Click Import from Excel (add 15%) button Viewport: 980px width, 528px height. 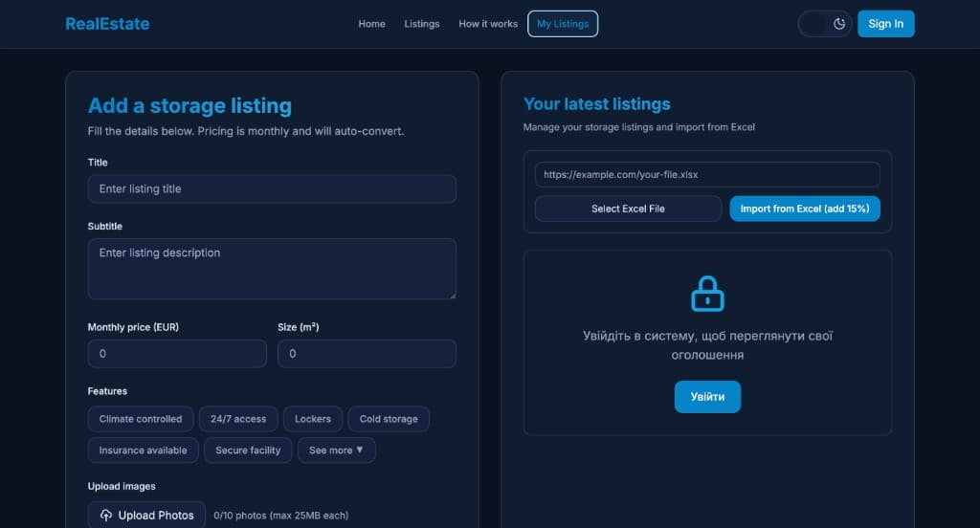point(804,209)
